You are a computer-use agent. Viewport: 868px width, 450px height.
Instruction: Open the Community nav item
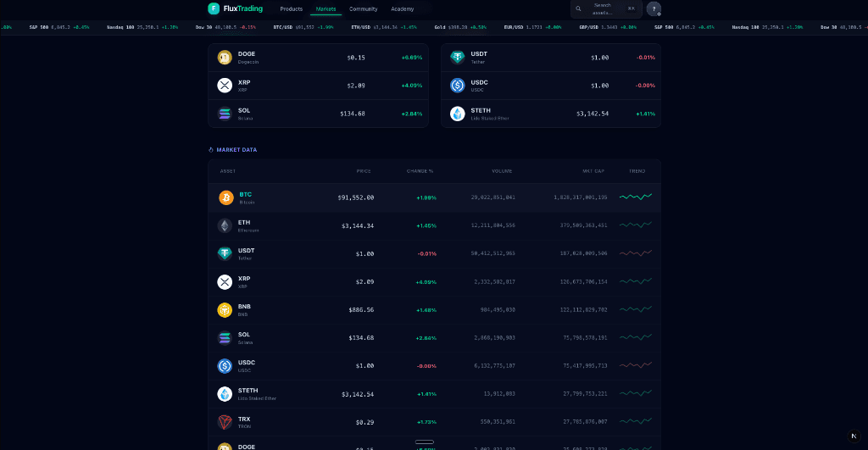363,9
